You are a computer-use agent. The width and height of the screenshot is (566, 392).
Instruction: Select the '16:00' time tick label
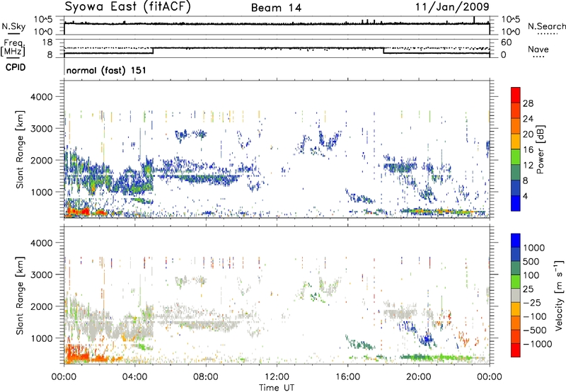click(347, 377)
